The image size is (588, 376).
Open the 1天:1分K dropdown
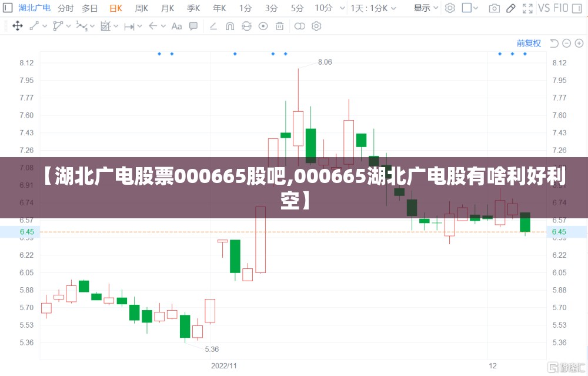pos(373,8)
